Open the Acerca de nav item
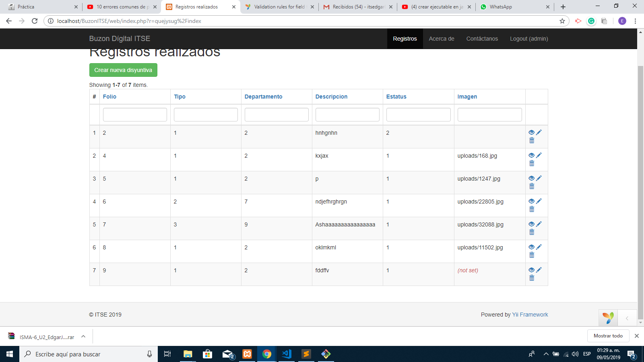 442,39
